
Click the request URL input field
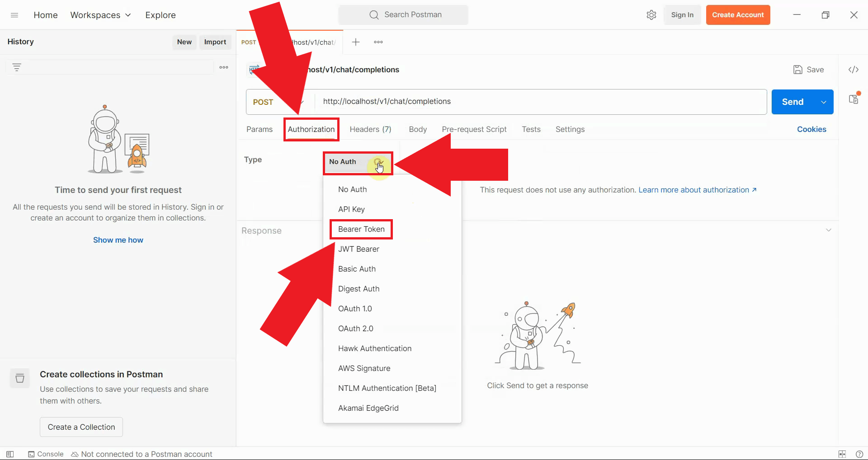point(538,102)
